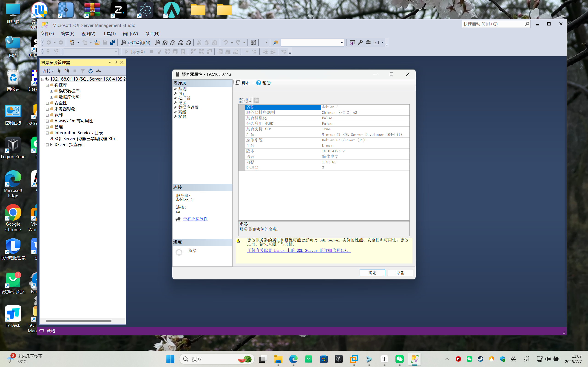The image size is (588, 367).
Task: Click the Find in Files toolbar icon
Action: tap(276, 42)
